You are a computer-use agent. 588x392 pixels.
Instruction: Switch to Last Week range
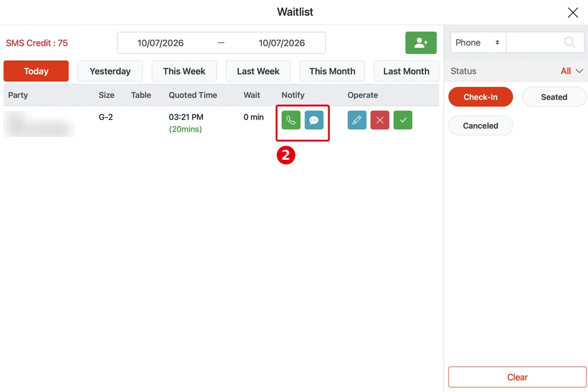(x=258, y=71)
